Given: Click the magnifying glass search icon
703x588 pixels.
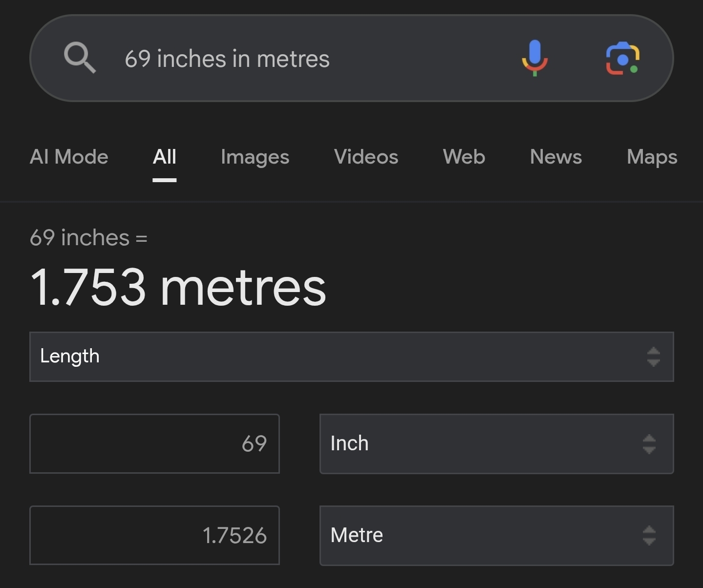Looking at the screenshot, I should 80,58.
